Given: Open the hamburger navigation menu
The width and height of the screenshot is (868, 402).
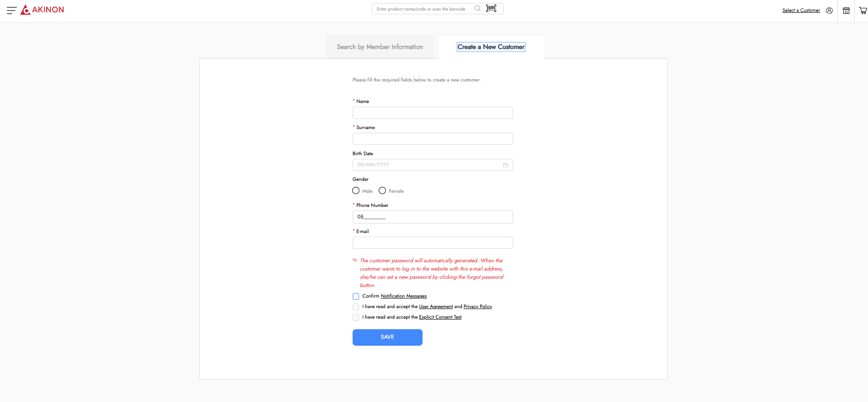Looking at the screenshot, I should pos(11,10).
